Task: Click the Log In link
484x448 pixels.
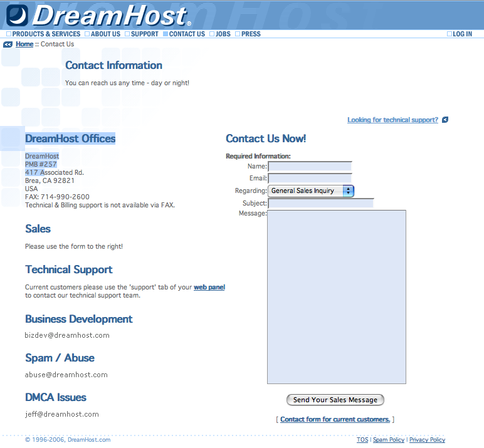Action: click(x=461, y=34)
